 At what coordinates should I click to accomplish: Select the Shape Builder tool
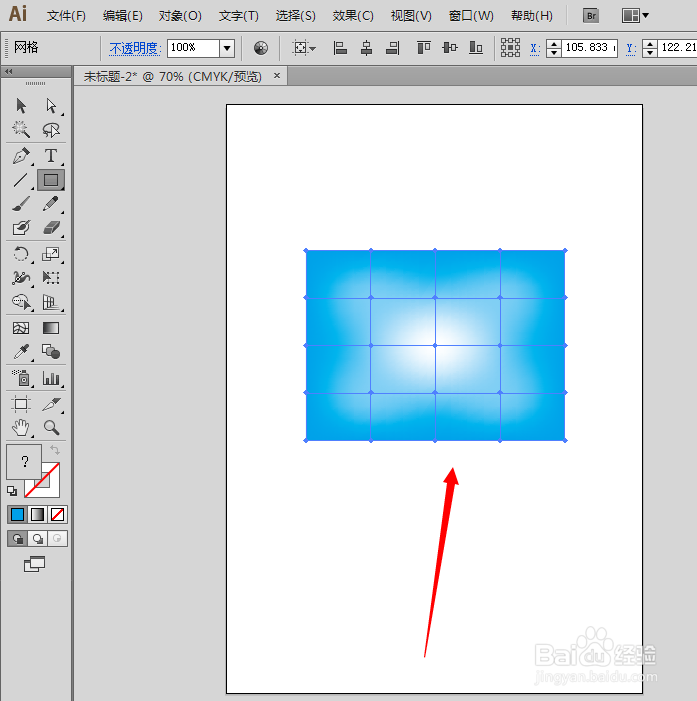tap(21, 302)
